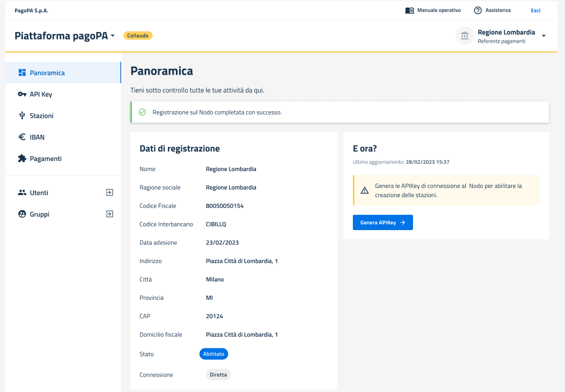Click the IBAN euro symbol icon
Screen dimensions: 565x392
[22, 137]
